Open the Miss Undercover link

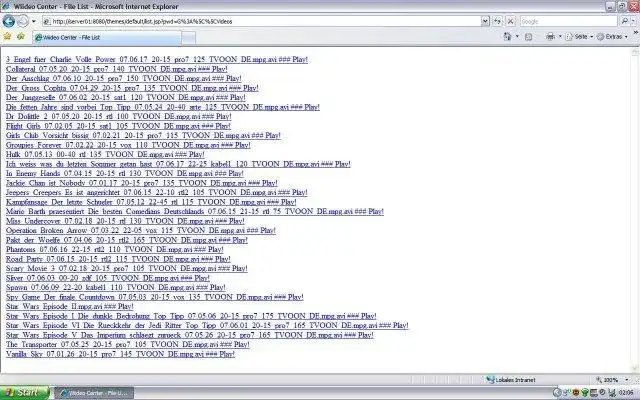click(125, 221)
